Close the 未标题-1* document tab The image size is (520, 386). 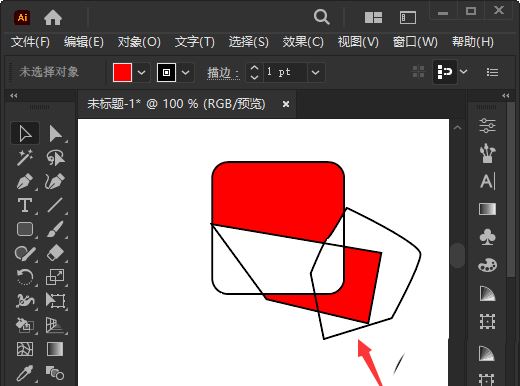click(286, 104)
